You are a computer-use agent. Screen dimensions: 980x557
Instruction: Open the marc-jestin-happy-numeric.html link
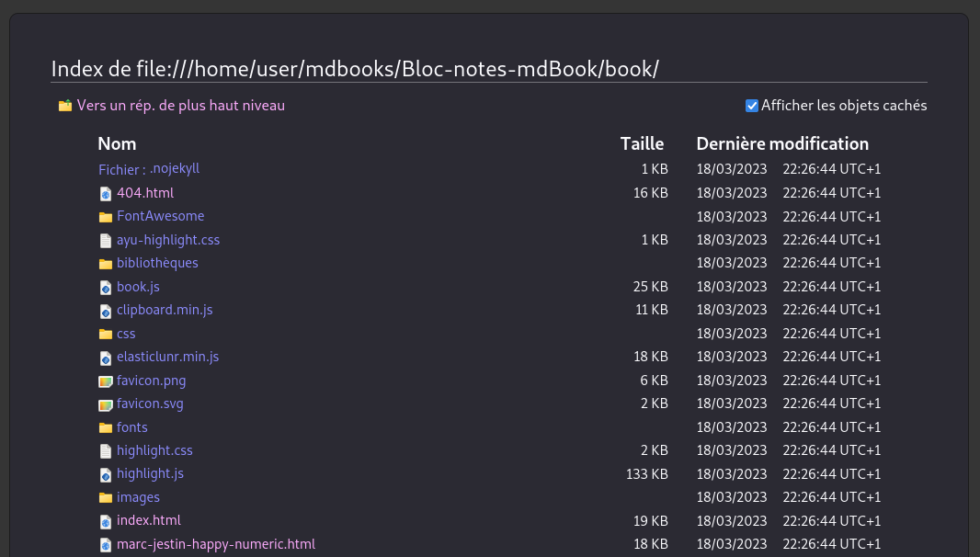(216, 544)
